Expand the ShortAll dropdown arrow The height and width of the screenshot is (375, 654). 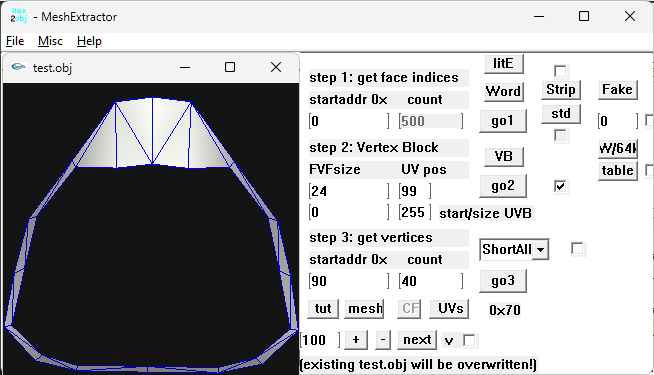pos(541,250)
